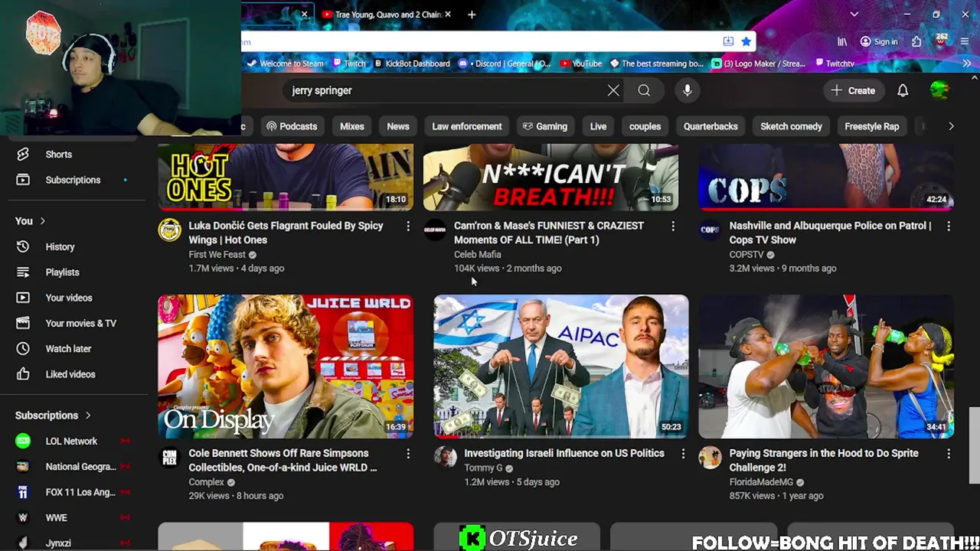Select the Gaming filter chip
980x551 pixels.
(544, 126)
